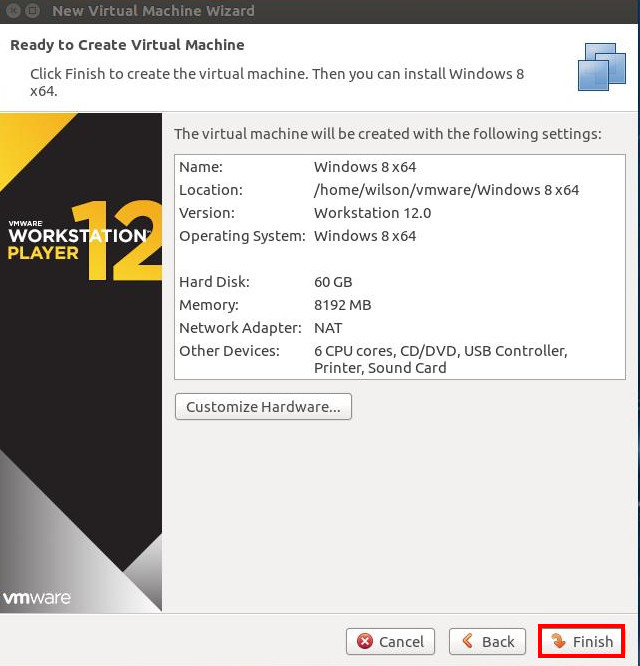Select the Name value Windows 8 x64
The image size is (640, 666).
coord(365,167)
